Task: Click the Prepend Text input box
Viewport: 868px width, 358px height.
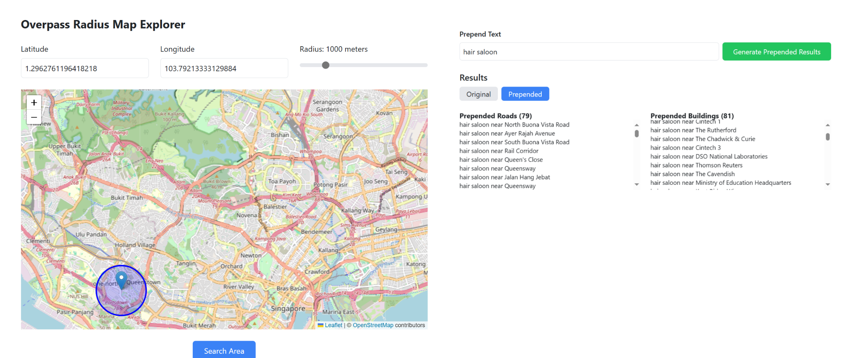Action: pos(589,52)
